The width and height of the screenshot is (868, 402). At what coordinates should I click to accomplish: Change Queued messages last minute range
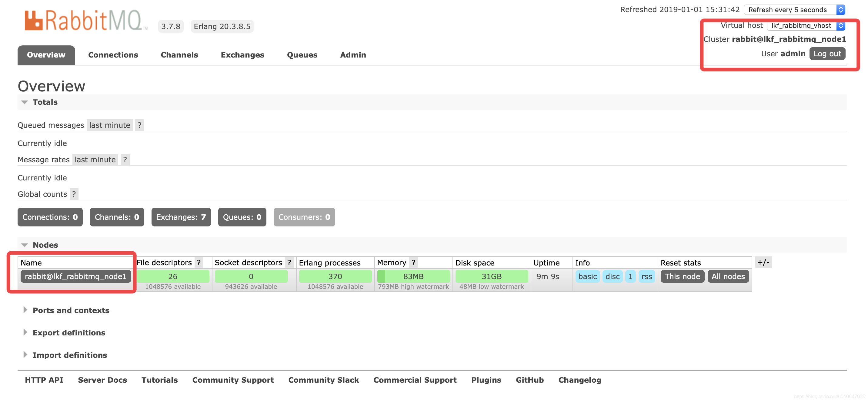click(x=109, y=125)
